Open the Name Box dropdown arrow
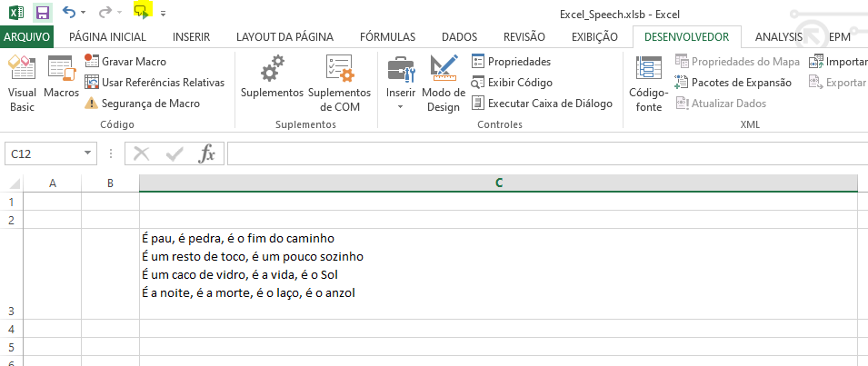 [x=87, y=154]
